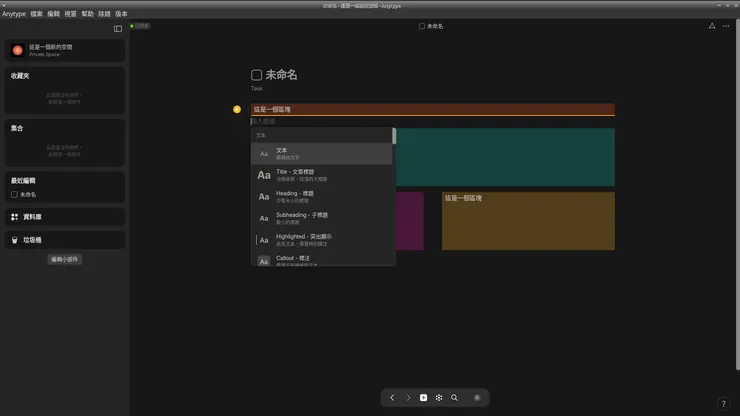Open the 編輯 menu
740x416 pixels.
(53, 14)
